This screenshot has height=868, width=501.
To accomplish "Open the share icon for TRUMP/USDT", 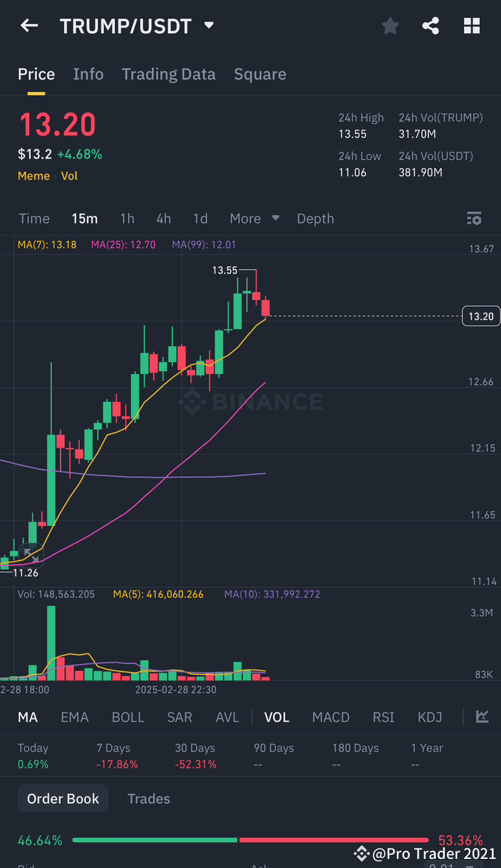I will 431,25.
